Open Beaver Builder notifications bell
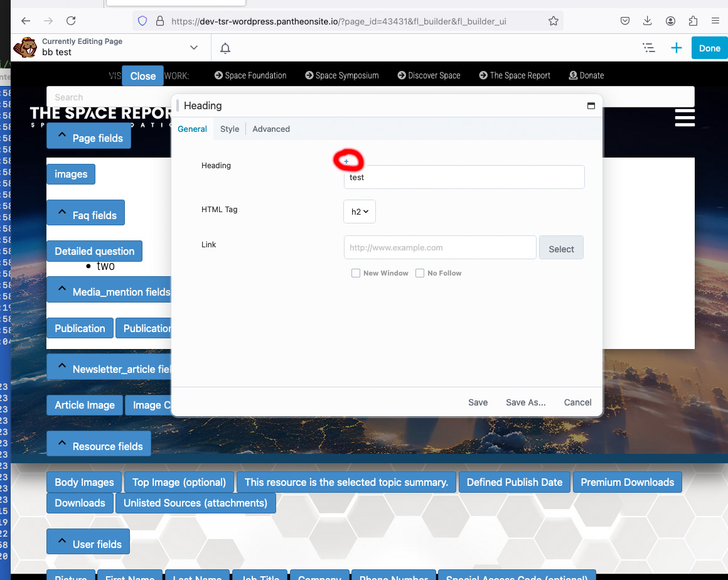Image resolution: width=728 pixels, height=580 pixels. coord(225,48)
